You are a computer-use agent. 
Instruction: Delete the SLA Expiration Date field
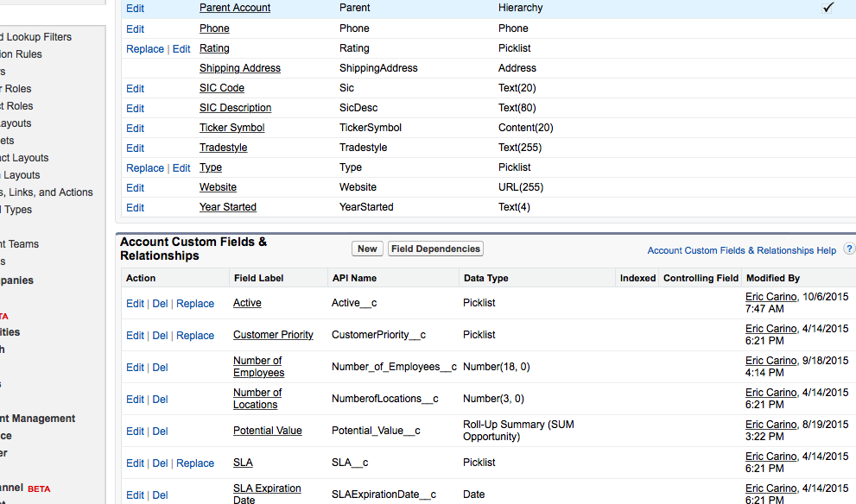click(160, 495)
